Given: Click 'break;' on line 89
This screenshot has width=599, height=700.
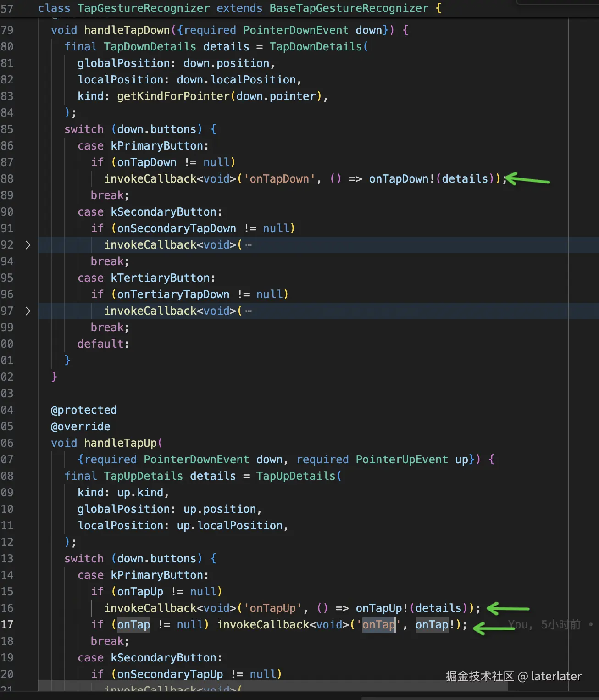Looking at the screenshot, I should pyautogui.click(x=110, y=195).
